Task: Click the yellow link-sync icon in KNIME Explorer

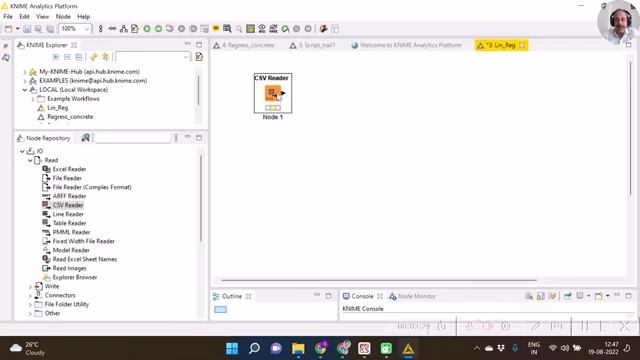Action: (93, 57)
